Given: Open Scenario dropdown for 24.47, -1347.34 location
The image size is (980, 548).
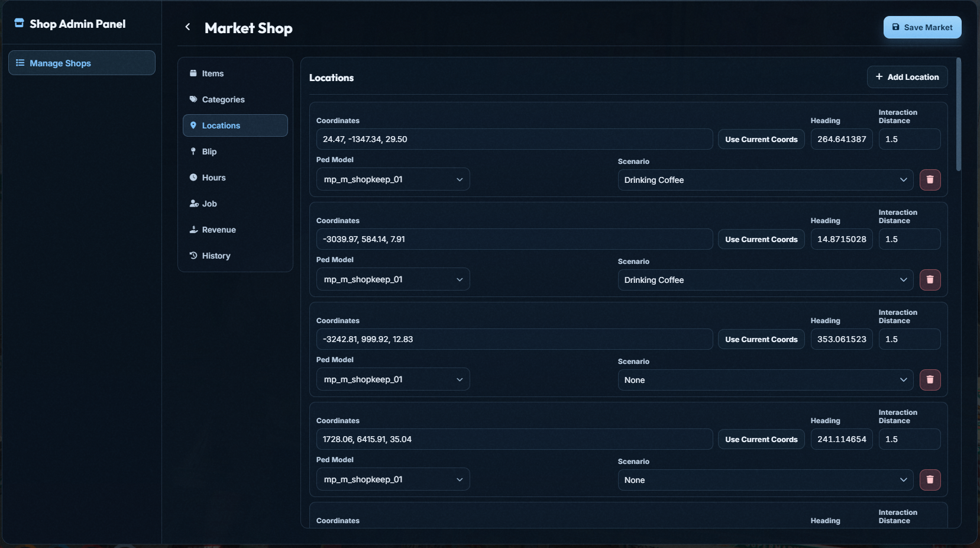Looking at the screenshot, I should [x=765, y=180].
